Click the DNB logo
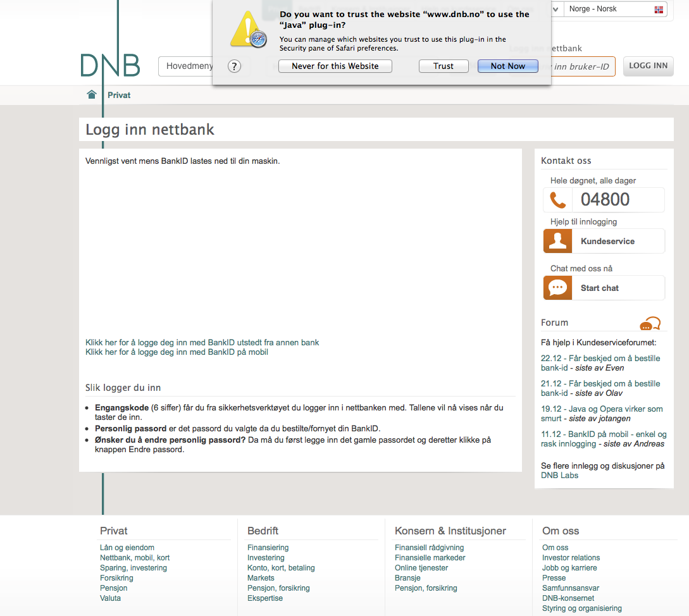The image size is (689, 616). tap(110, 66)
